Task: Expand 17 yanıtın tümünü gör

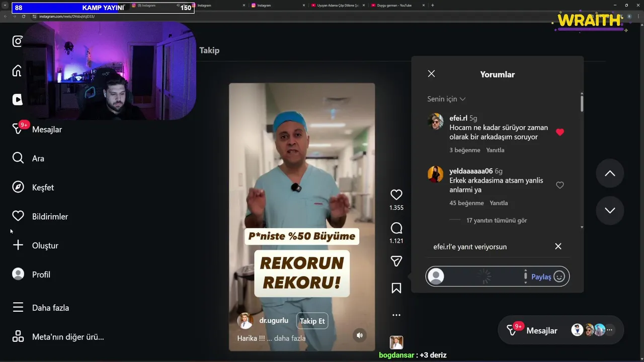Action: 497,220
